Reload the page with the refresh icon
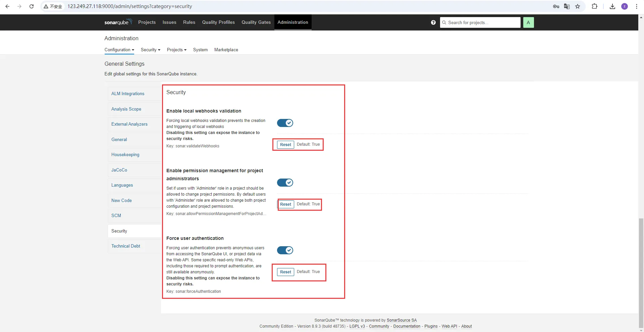 coord(32,6)
